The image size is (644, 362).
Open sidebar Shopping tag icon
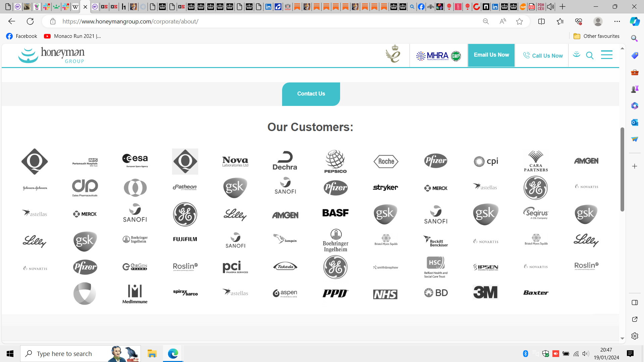(x=634, y=55)
